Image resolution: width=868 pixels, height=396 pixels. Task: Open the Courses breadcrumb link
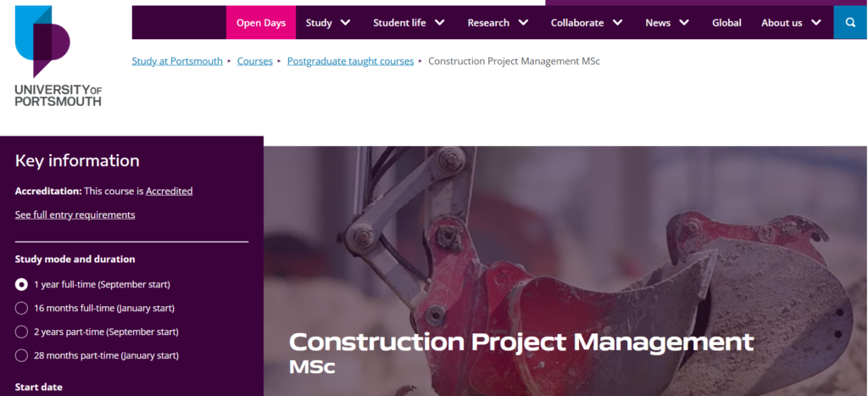tap(254, 61)
